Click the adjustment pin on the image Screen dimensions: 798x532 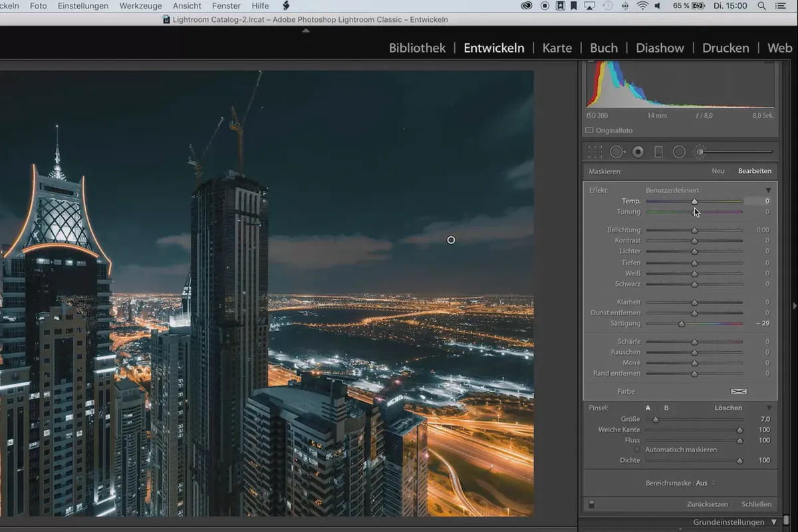451,240
